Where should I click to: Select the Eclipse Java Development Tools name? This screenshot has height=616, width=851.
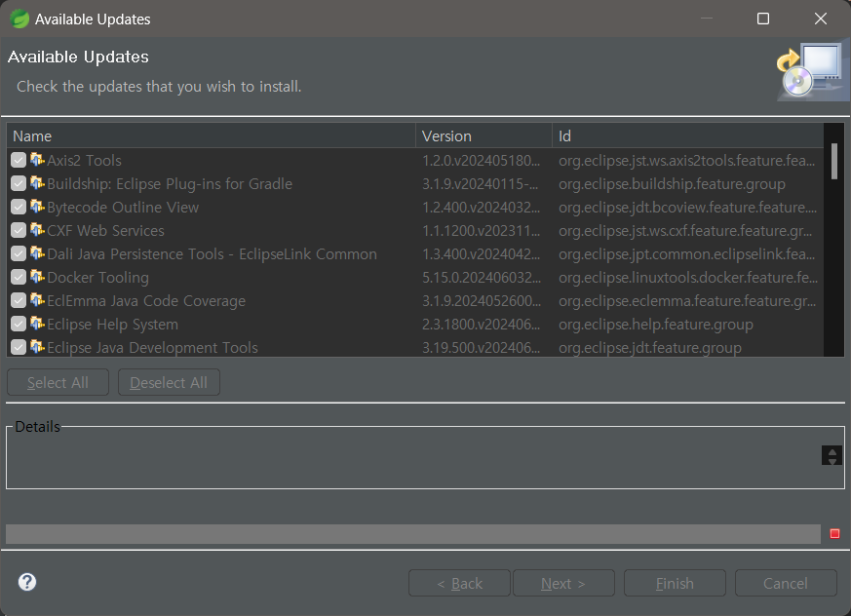coord(152,347)
